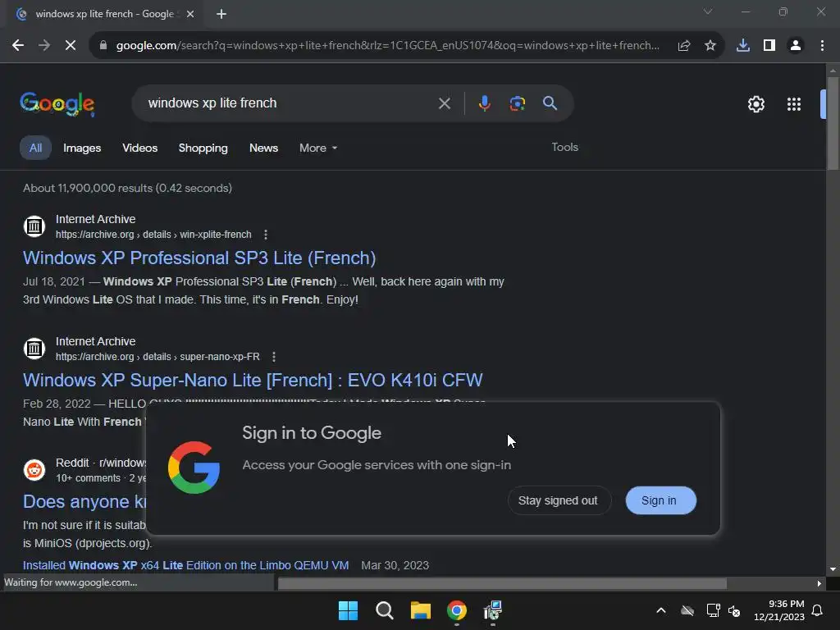The height and width of the screenshot is (630, 840).
Task: Share this page from address bar
Action: pyautogui.click(x=683, y=46)
